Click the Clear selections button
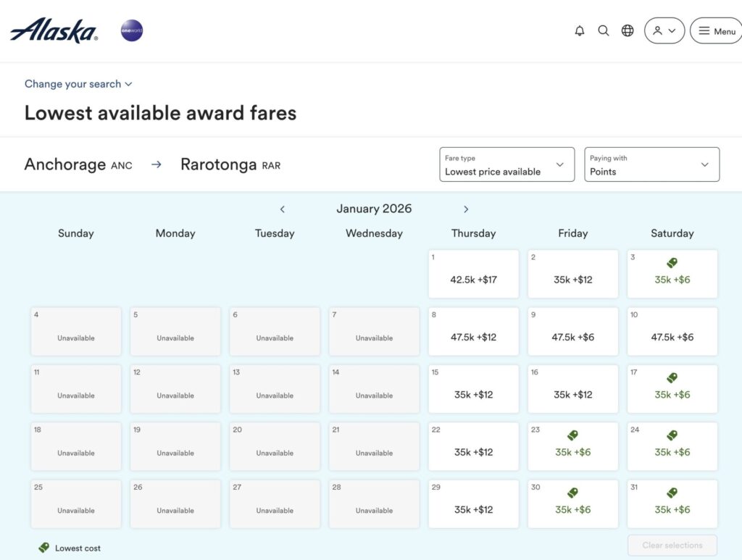742x560 pixels. [672, 546]
